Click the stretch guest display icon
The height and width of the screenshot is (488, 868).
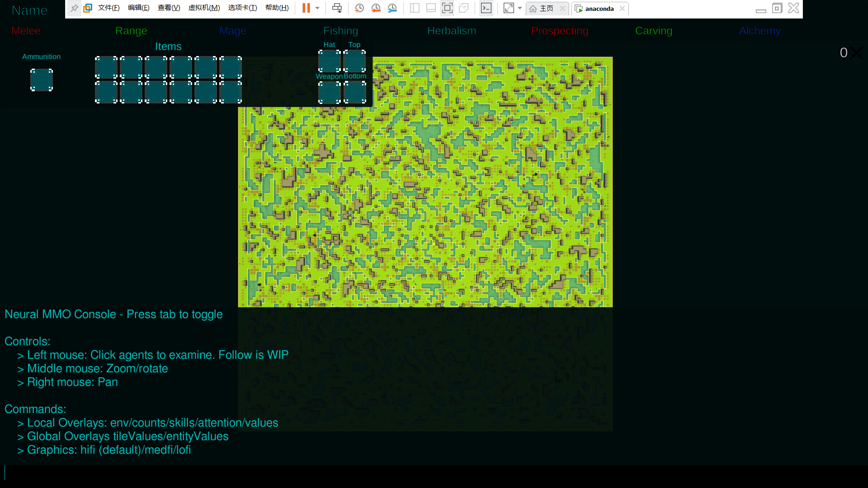pos(509,8)
